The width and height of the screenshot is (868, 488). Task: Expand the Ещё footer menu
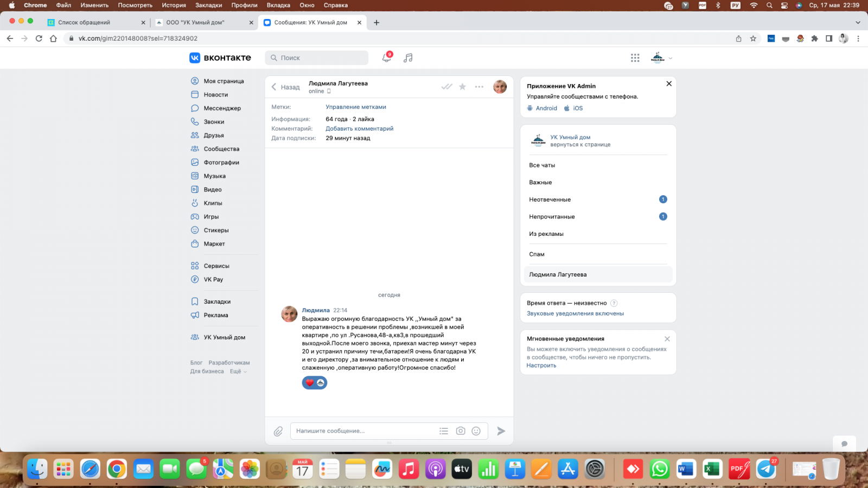pyautogui.click(x=238, y=371)
